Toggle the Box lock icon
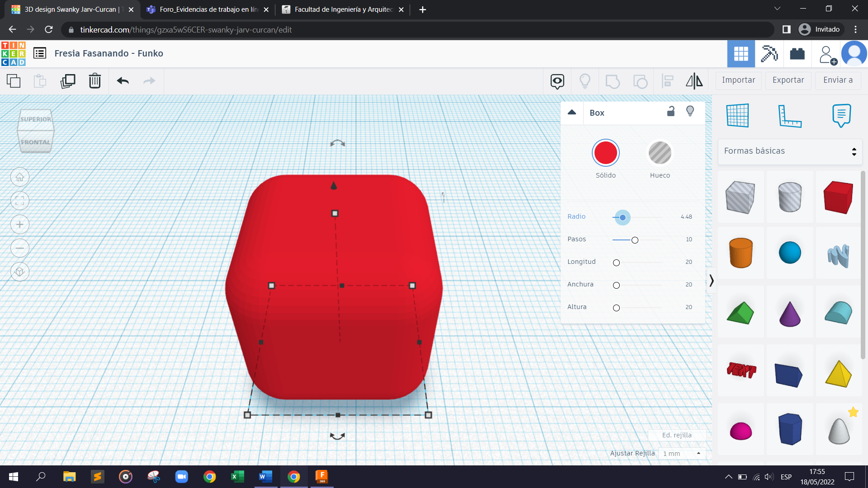Viewport: 868px width, 488px height. [x=671, y=112]
